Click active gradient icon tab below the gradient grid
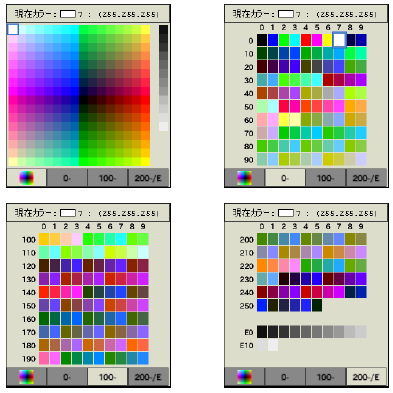The width and height of the screenshot is (393, 393). (26, 178)
